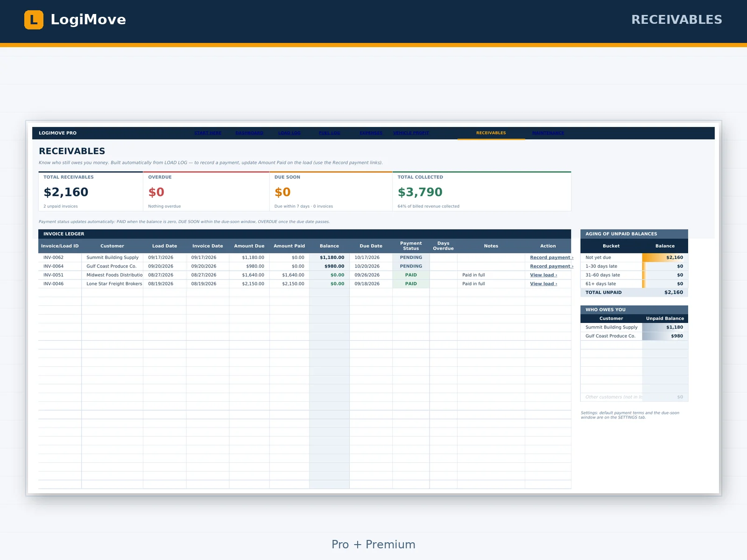Select the RECEIVABLES tab

491,133
